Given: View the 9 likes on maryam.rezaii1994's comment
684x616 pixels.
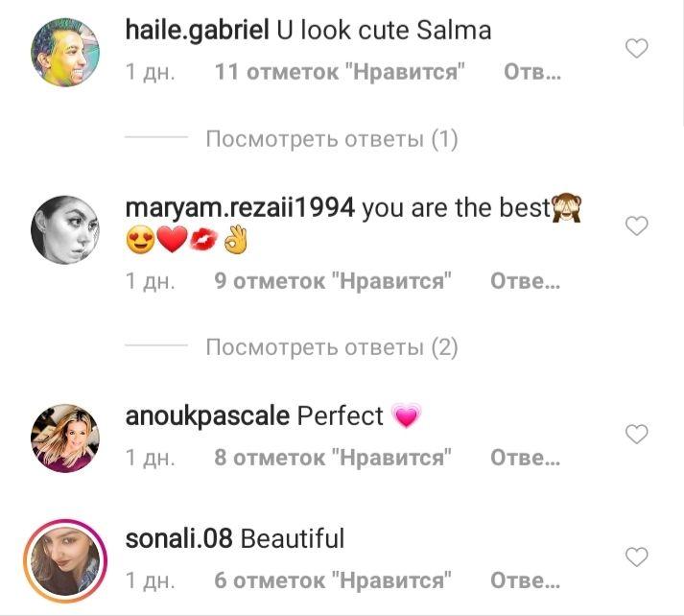Looking at the screenshot, I should 333,280.
